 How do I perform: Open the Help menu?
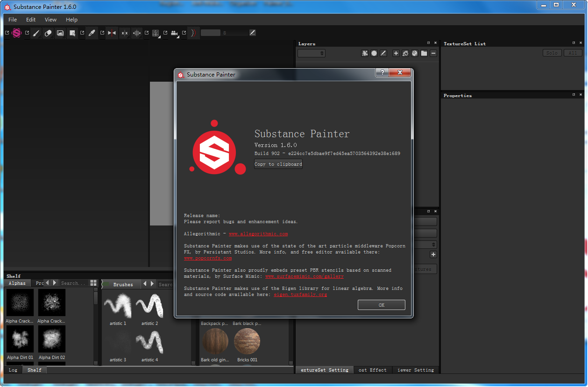[x=71, y=20]
